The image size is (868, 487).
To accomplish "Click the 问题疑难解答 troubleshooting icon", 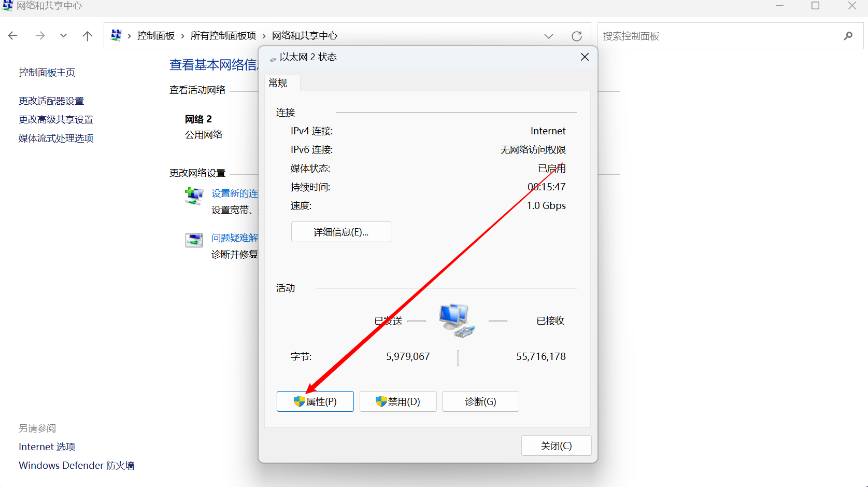I will click(x=194, y=240).
